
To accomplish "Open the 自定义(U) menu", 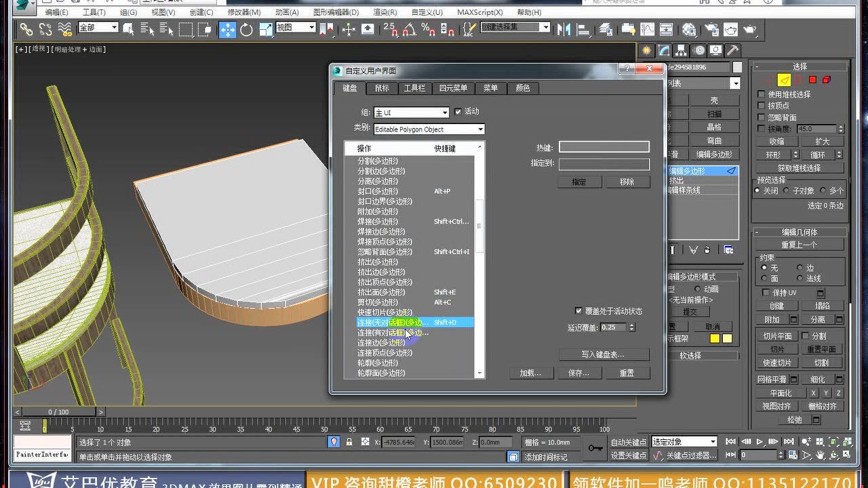I will 428,12.
